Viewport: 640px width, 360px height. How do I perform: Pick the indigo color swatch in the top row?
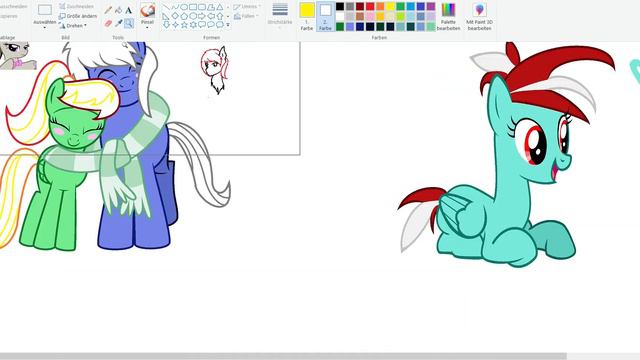tap(421, 6)
